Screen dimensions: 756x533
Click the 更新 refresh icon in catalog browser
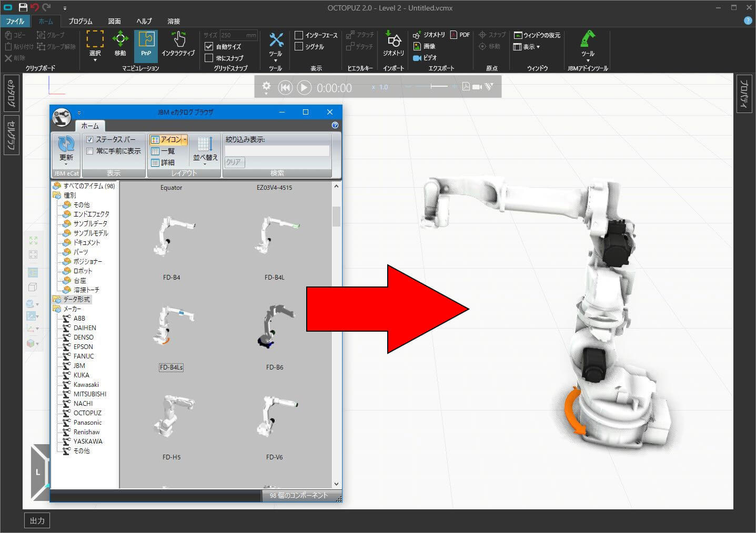click(66, 148)
